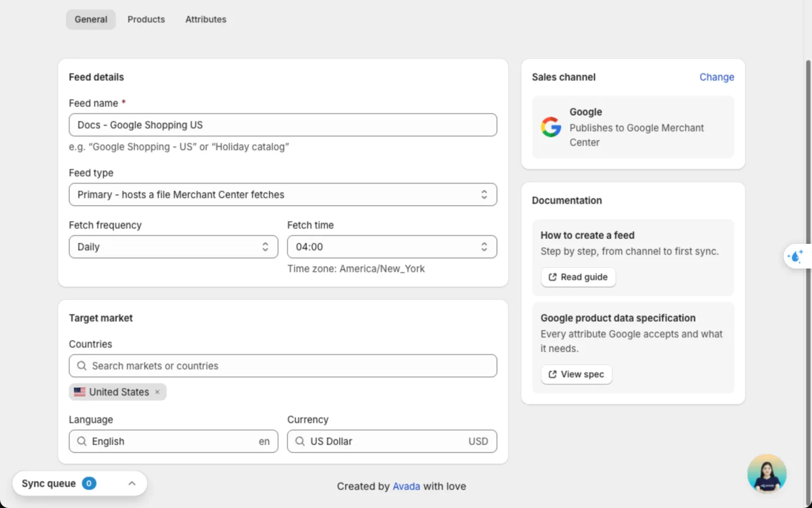Click the feed name example hint text
Image resolution: width=812 pixels, height=508 pixels.
(x=179, y=147)
